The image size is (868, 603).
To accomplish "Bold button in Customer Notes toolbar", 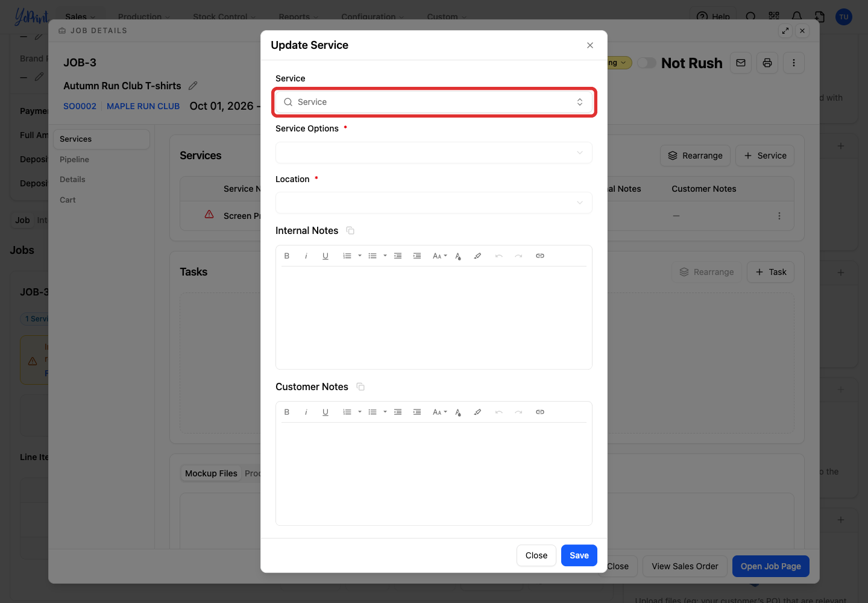I will coord(287,412).
